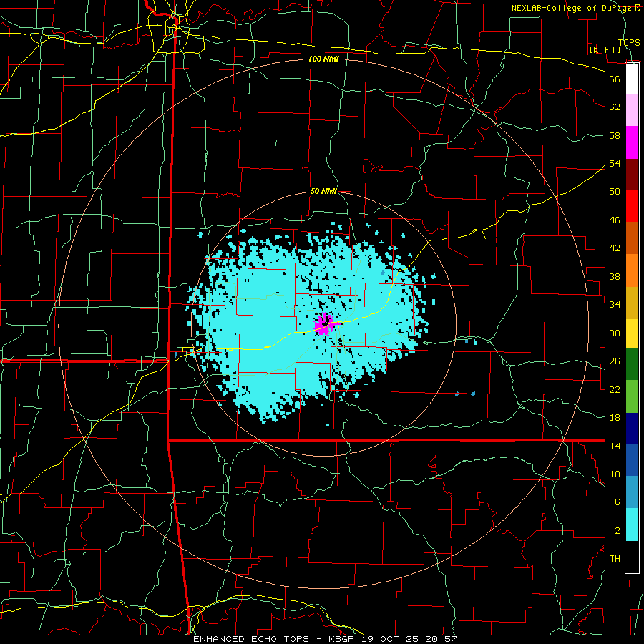Screen dimensions: 644x644
Task: Pick the gold legend swatch
Action: [x=632, y=303]
